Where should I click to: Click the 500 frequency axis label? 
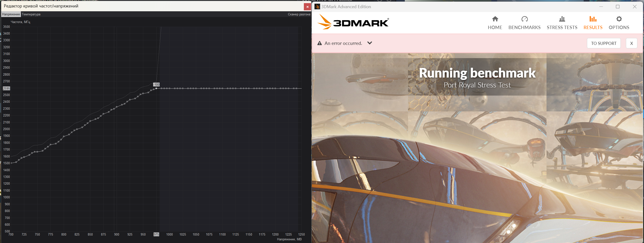click(7, 231)
